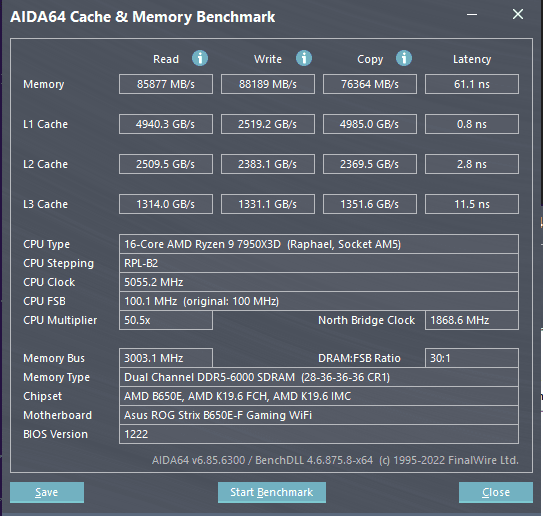Select L1 Cache Read 4940.3 GB/s
This screenshot has width=543, height=516.
[166, 124]
